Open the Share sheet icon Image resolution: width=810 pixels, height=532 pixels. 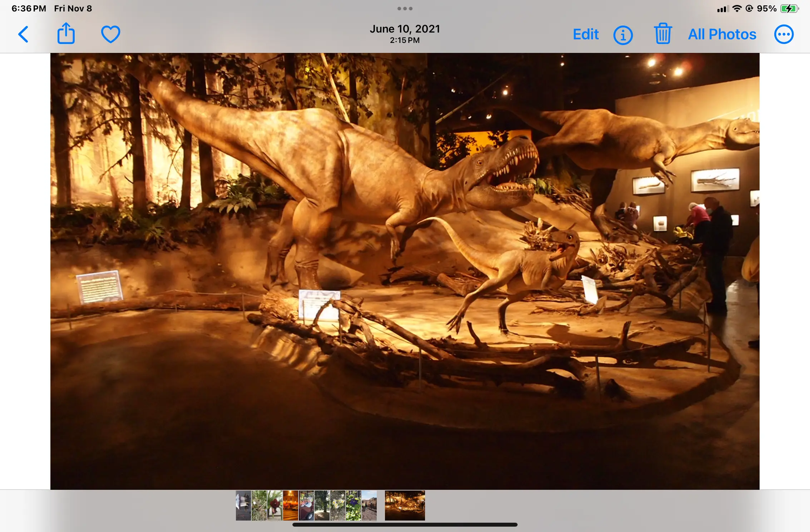click(66, 34)
